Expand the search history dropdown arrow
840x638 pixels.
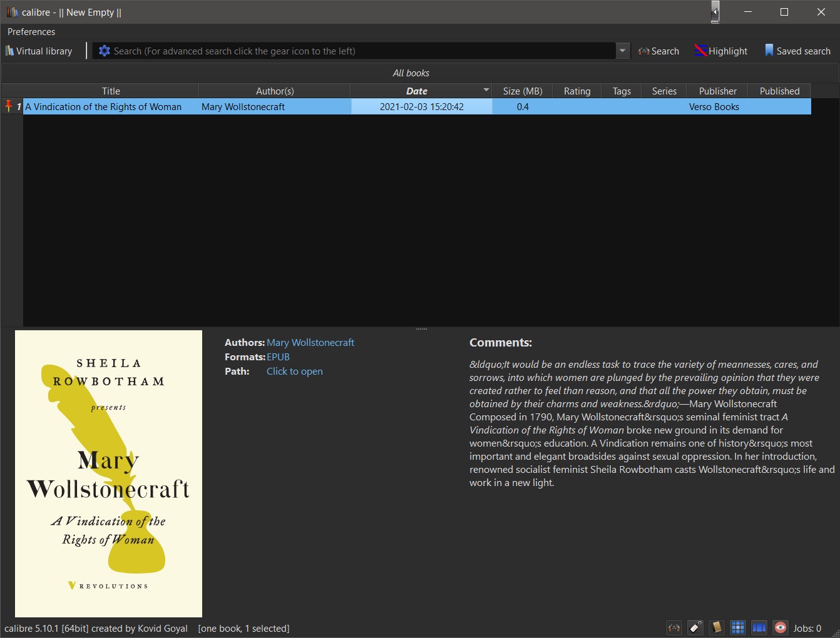point(622,51)
